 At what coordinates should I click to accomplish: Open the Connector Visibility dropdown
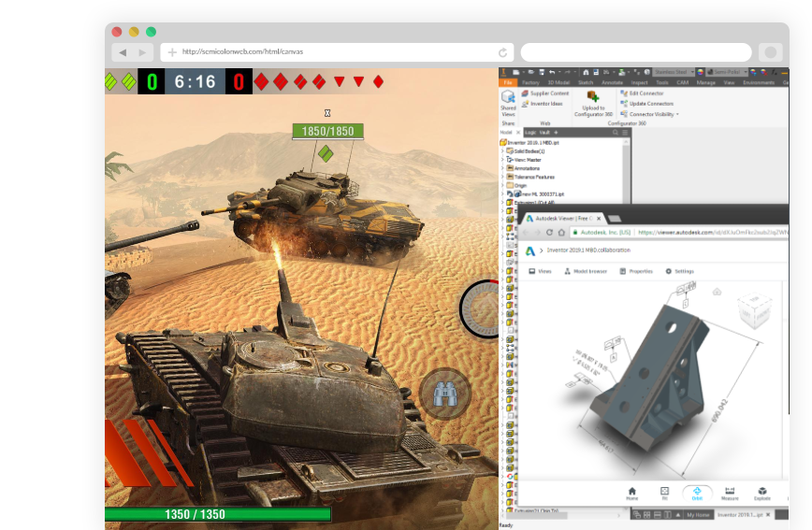[x=649, y=114]
